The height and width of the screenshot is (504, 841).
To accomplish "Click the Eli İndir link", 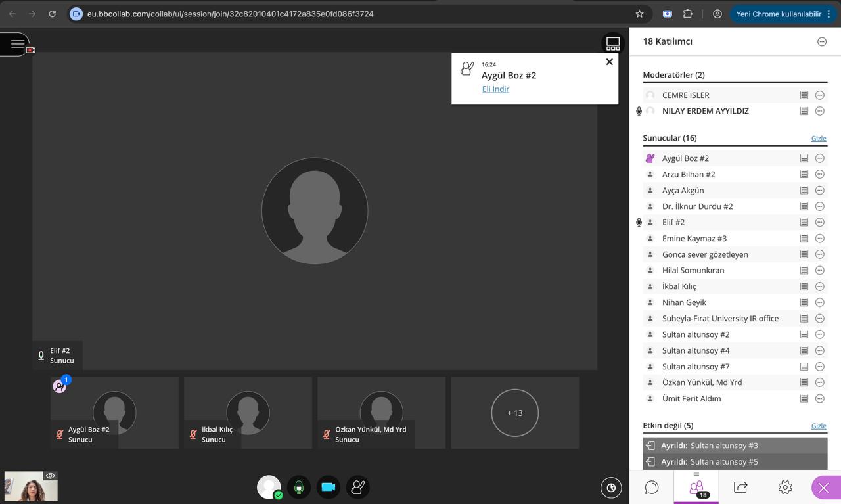I will (x=495, y=89).
